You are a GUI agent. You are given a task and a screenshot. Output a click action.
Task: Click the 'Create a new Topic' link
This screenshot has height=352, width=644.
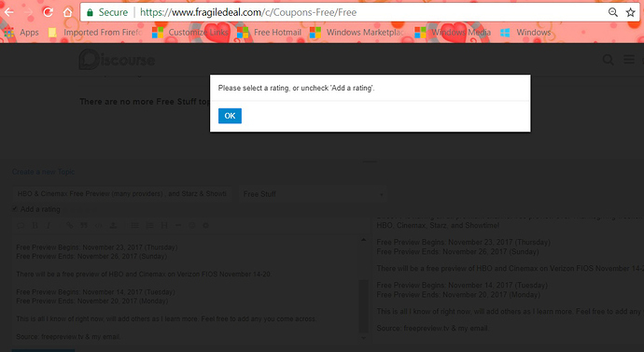[44, 172]
